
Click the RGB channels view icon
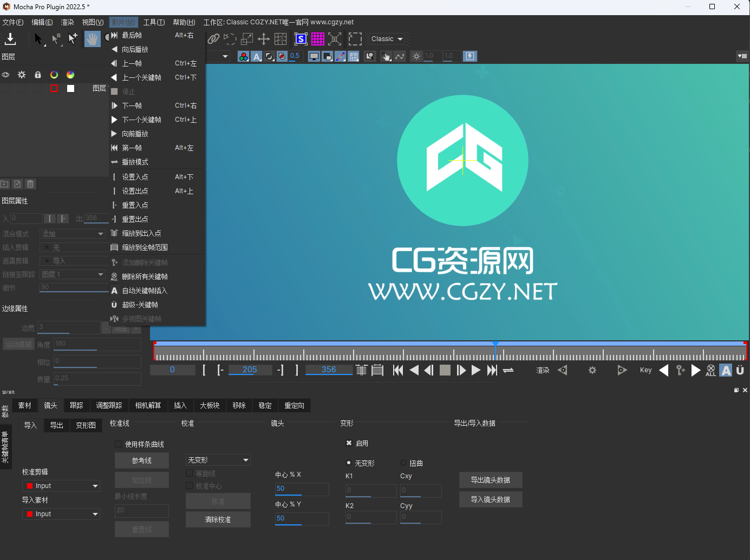coord(244,56)
